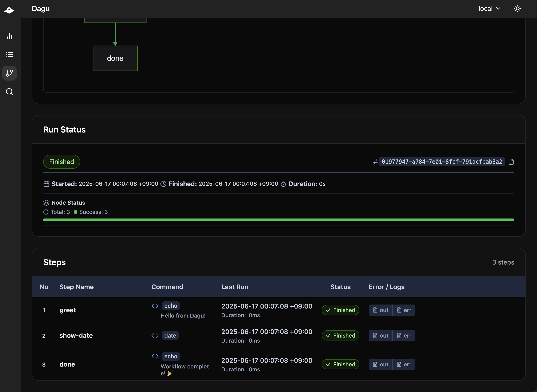Click the code icon for show-date command

(x=155, y=335)
